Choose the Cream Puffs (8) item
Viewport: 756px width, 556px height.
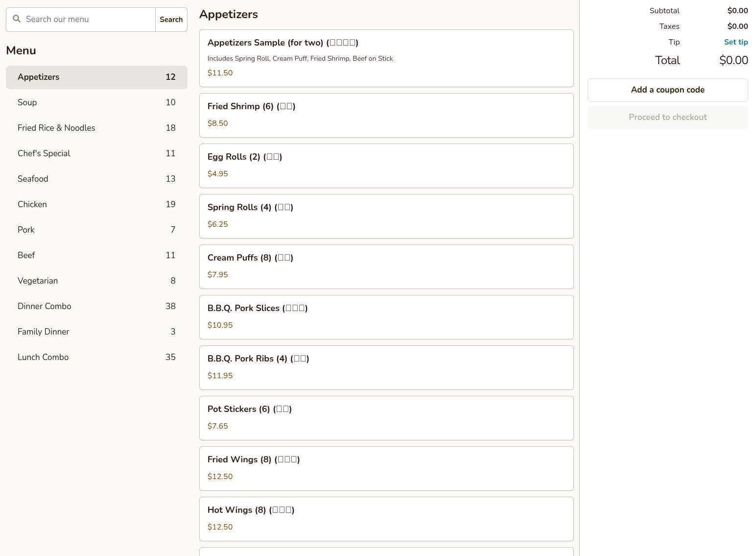(386, 267)
